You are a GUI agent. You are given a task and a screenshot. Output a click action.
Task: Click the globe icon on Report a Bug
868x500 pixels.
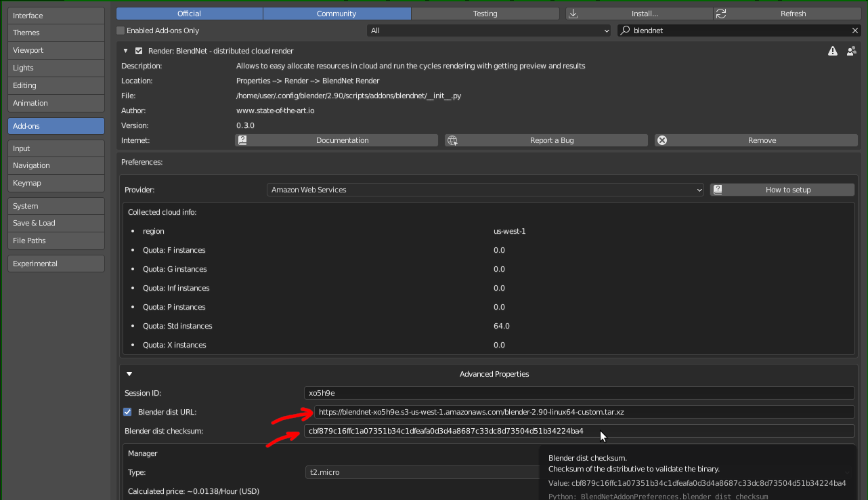click(452, 140)
